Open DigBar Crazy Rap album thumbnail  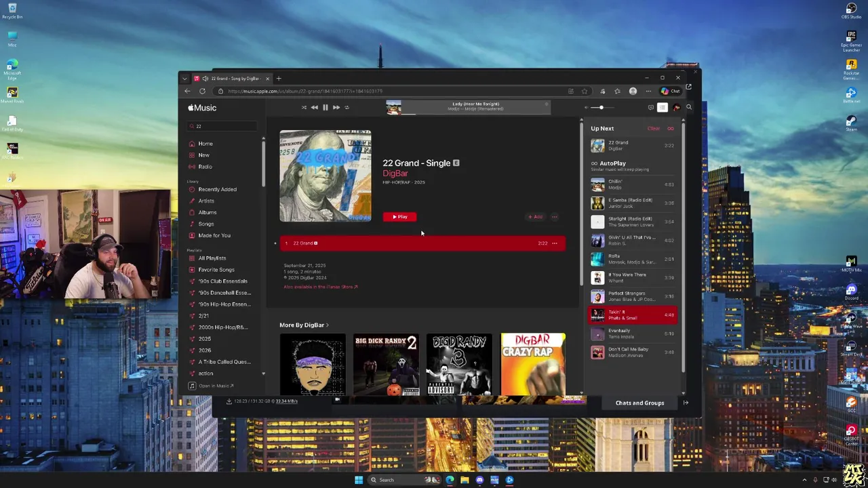tap(533, 364)
